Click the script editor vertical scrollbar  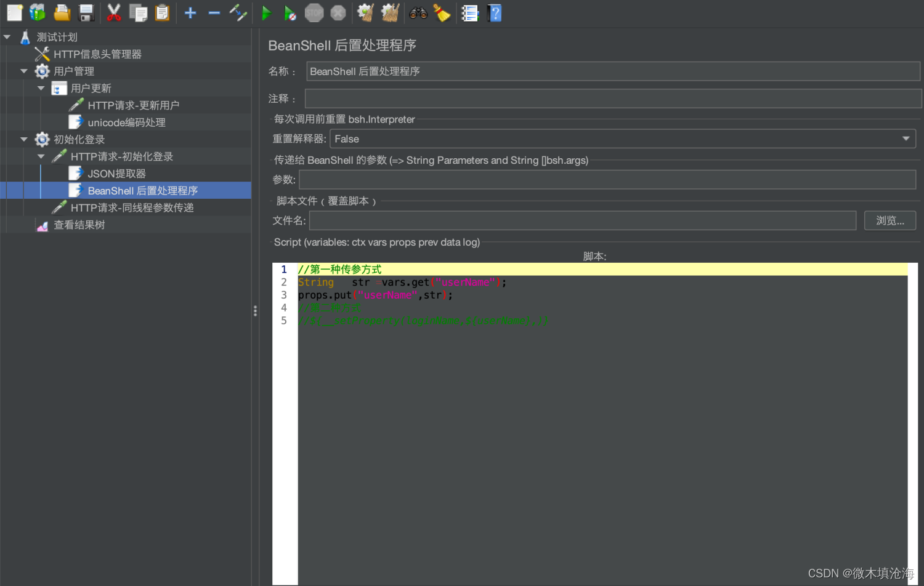click(x=913, y=424)
